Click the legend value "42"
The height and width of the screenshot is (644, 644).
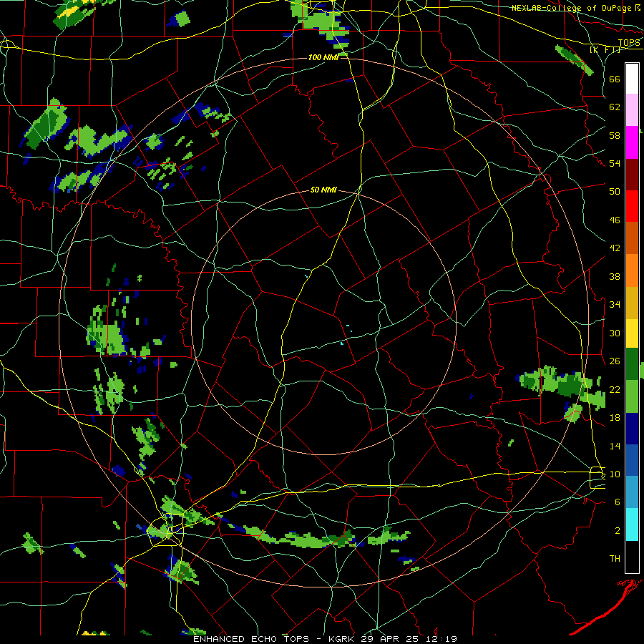[615, 248]
